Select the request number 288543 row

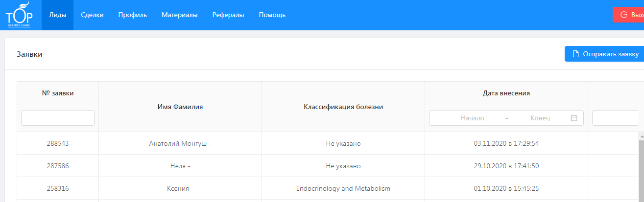(58, 144)
